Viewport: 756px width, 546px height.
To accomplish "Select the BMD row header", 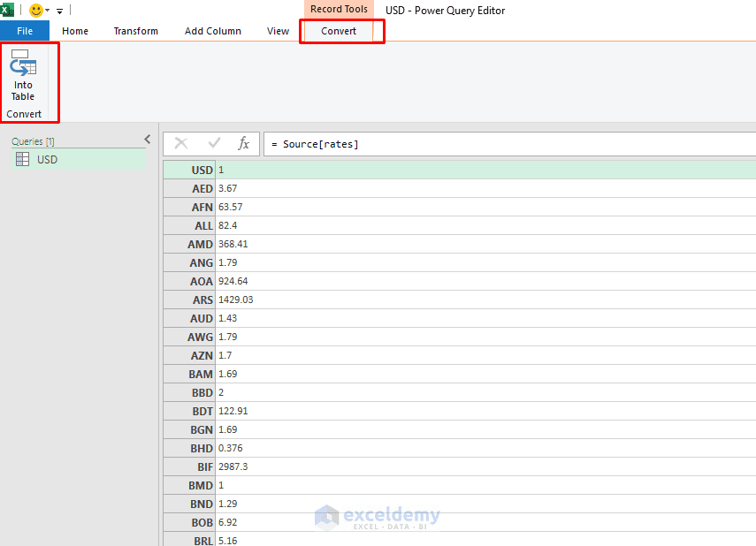I will 189,485.
